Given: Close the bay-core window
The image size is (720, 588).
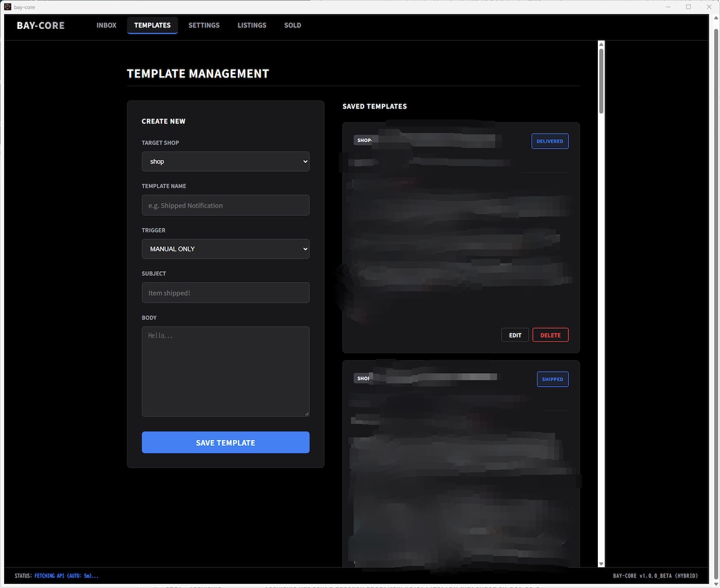Looking at the screenshot, I should [x=708, y=7].
